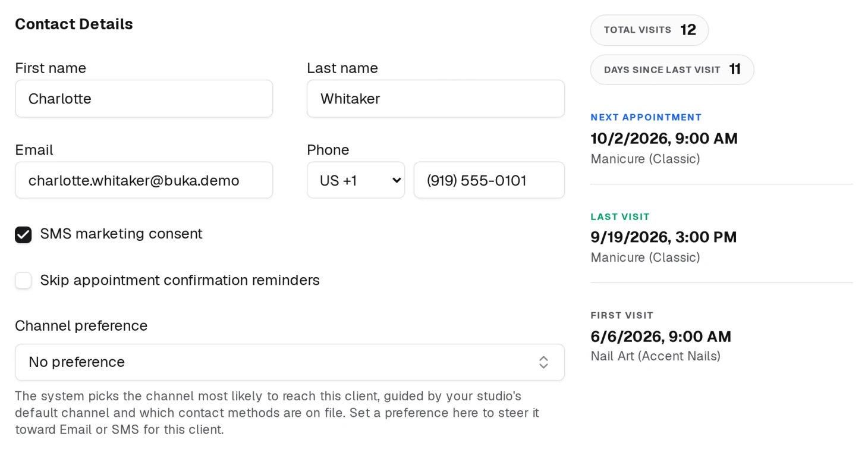Click the Total Visits 12 badge
Screen dimensions: 868x452
(x=649, y=30)
